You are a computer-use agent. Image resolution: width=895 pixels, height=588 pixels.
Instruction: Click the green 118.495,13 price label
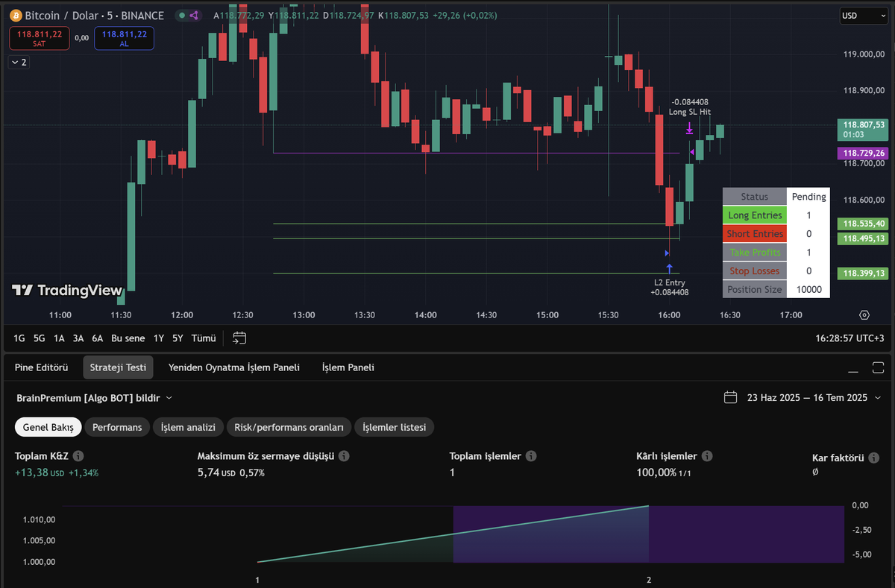point(862,238)
